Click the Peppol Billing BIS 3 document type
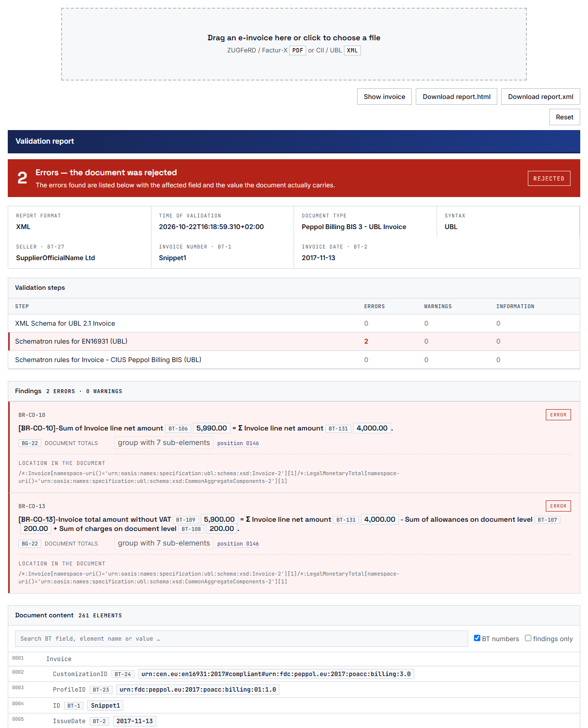The width and height of the screenshot is (588, 728). pos(354,227)
